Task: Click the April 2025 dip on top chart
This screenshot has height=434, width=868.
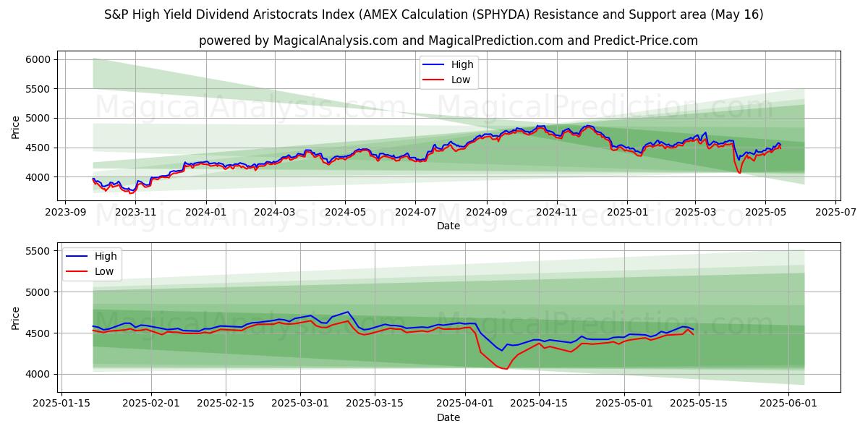Action: (739, 172)
